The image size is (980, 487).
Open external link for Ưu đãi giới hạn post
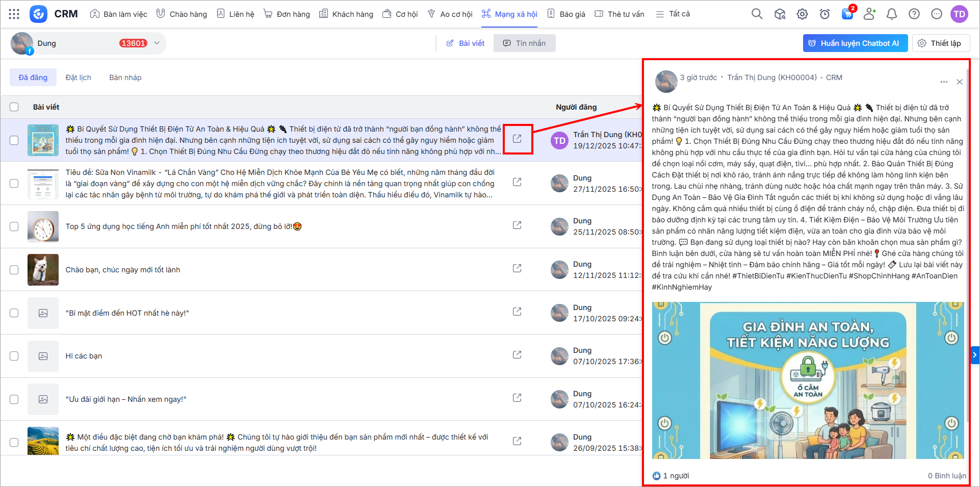517,398
